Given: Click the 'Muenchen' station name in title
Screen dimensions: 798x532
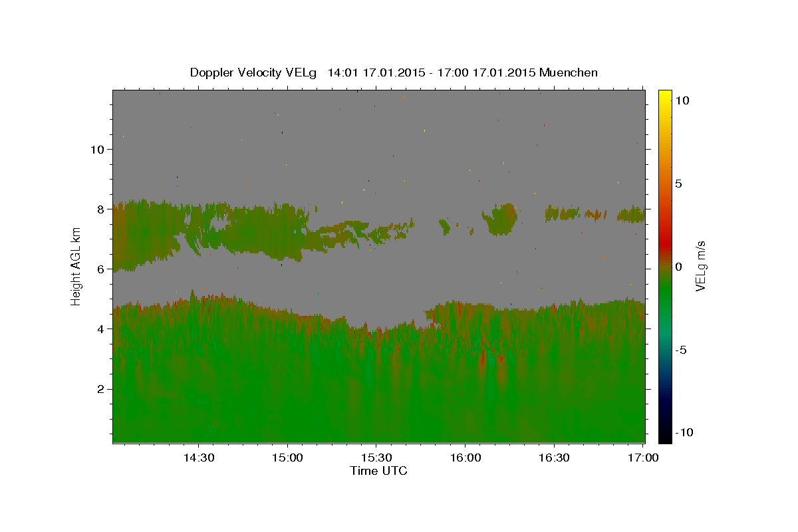Looking at the screenshot, I should coord(569,72).
